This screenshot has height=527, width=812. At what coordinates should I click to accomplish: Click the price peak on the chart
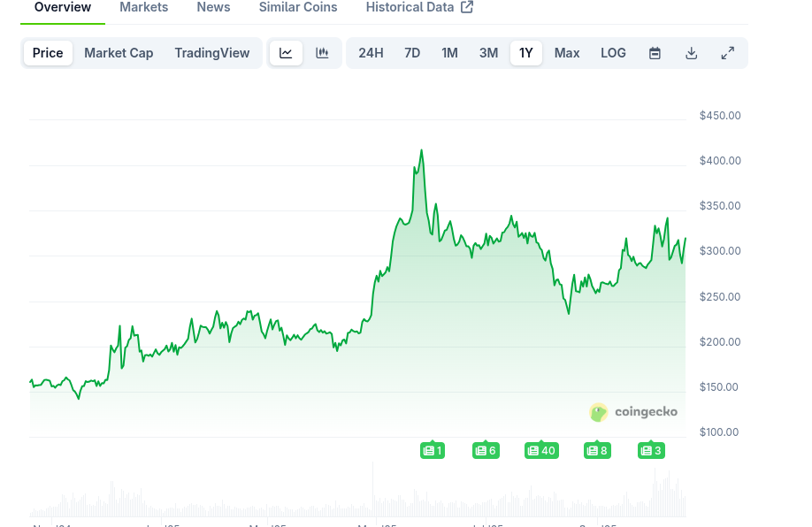(x=422, y=150)
